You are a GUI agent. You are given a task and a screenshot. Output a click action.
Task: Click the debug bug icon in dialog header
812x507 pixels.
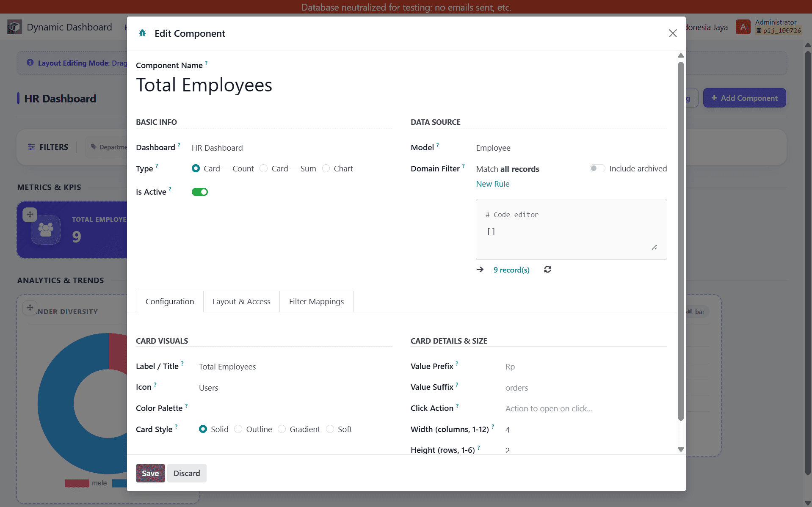pyautogui.click(x=143, y=33)
